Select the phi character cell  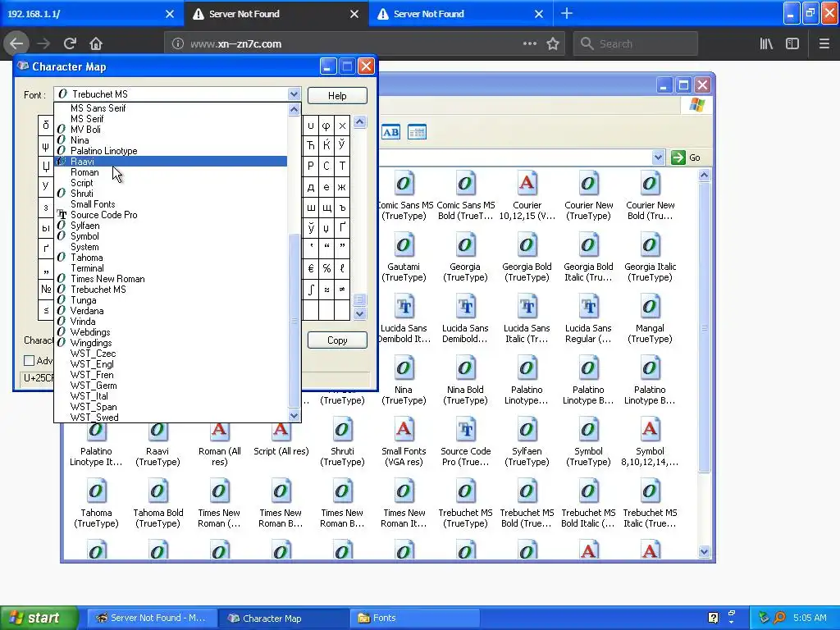pos(326,126)
